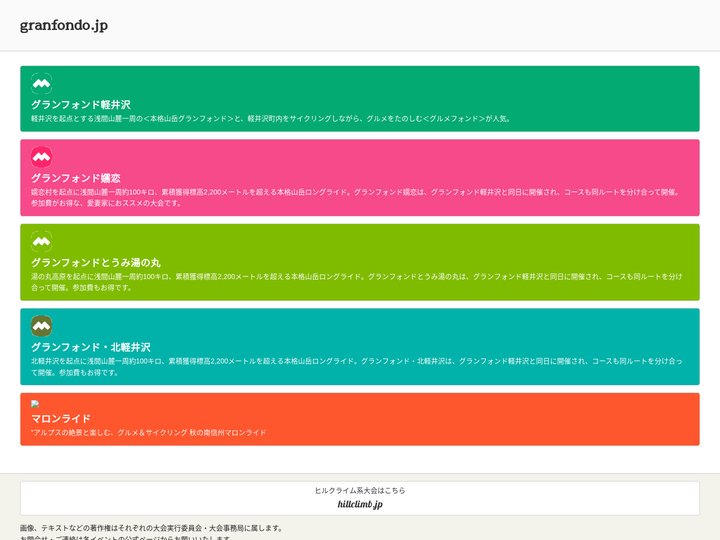Open the グランフォンド軽井沢 heading
The height and width of the screenshot is (540, 720).
tap(81, 105)
